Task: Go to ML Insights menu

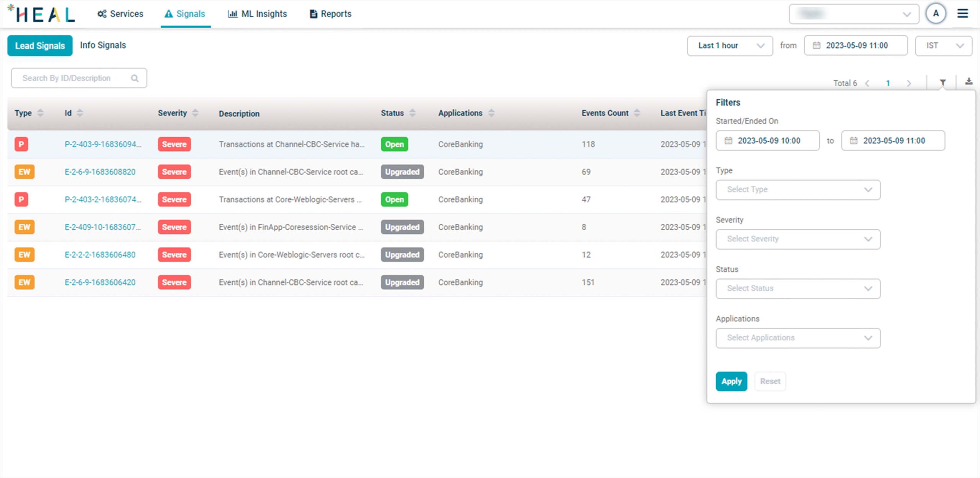Action: [257, 14]
